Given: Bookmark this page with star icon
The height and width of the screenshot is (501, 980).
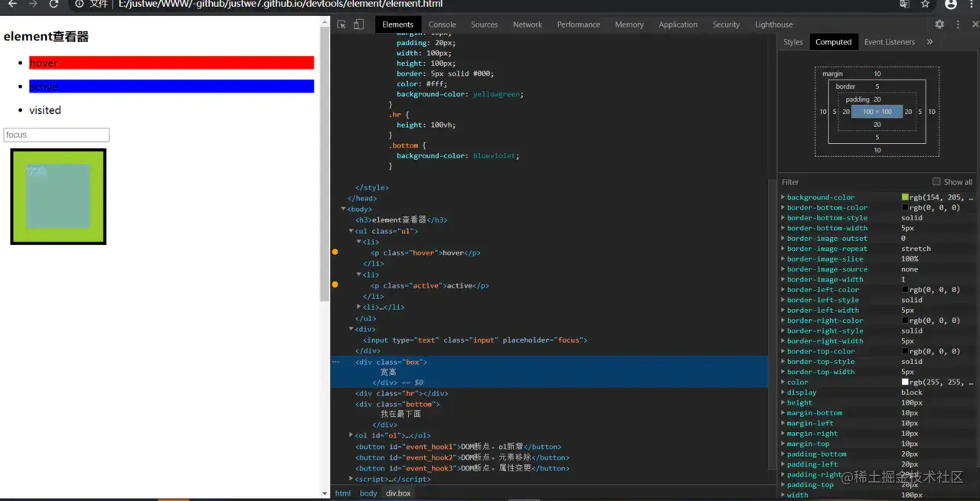Looking at the screenshot, I should (925, 4).
